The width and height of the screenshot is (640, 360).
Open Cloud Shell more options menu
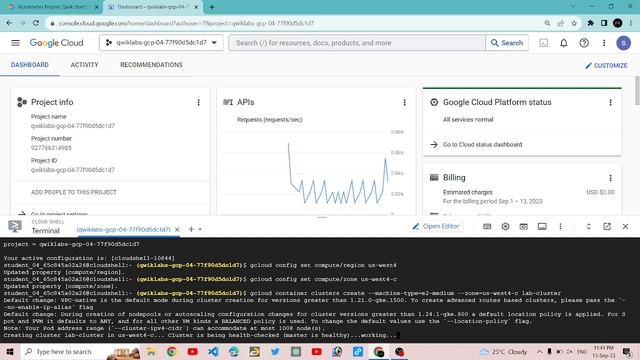[x=560, y=227]
